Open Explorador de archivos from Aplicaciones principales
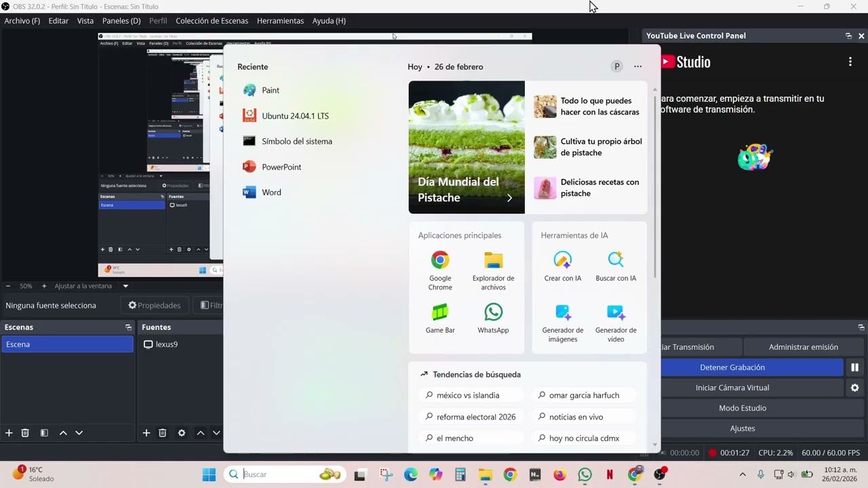Image resolution: width=868 pixels, height=488 pixels. click(x=493, y=270)
